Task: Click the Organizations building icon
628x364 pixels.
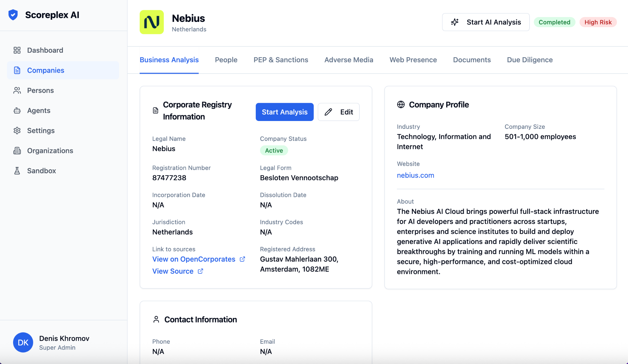Action: tap(17, 150)
